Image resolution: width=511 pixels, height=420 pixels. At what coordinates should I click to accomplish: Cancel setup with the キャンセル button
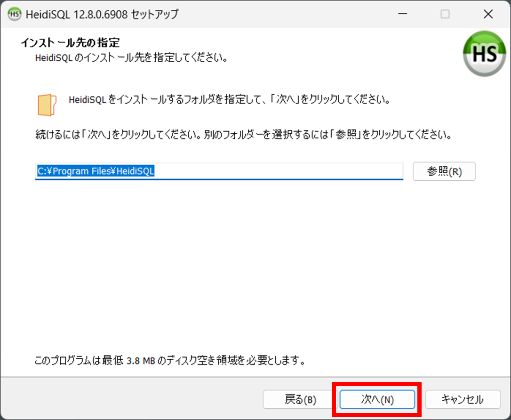tap(463, 399)
